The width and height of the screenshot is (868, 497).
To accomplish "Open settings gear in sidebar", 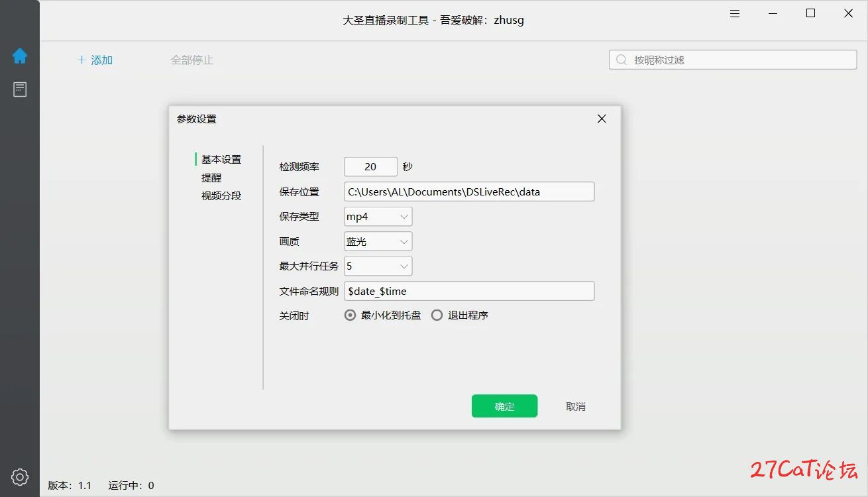I will coord(20,476).
